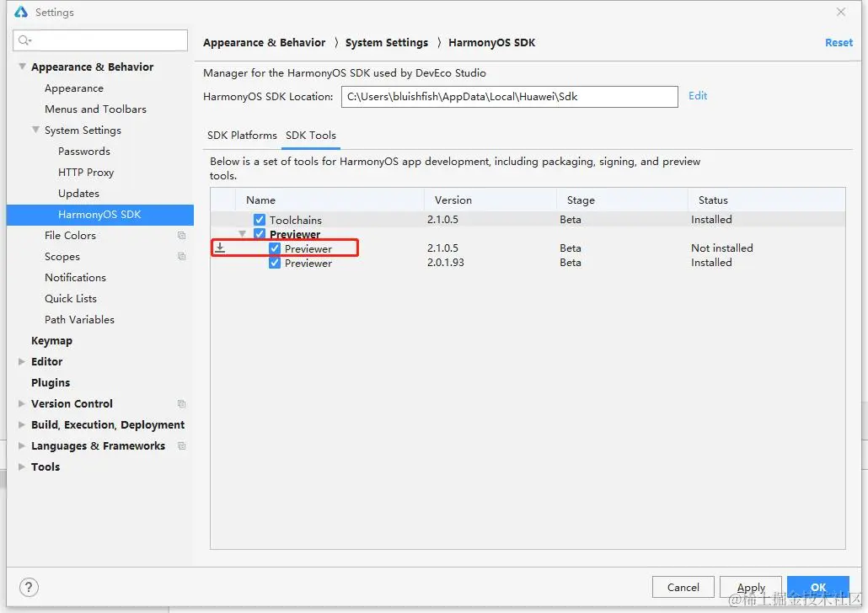Open Notifications settings

click(75, 277)
